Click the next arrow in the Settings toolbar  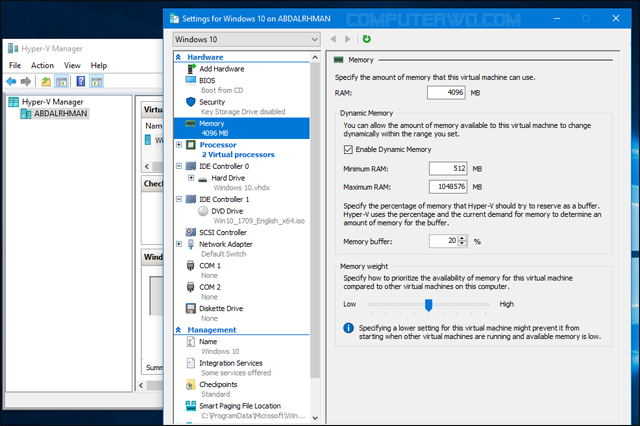point(347,39)
